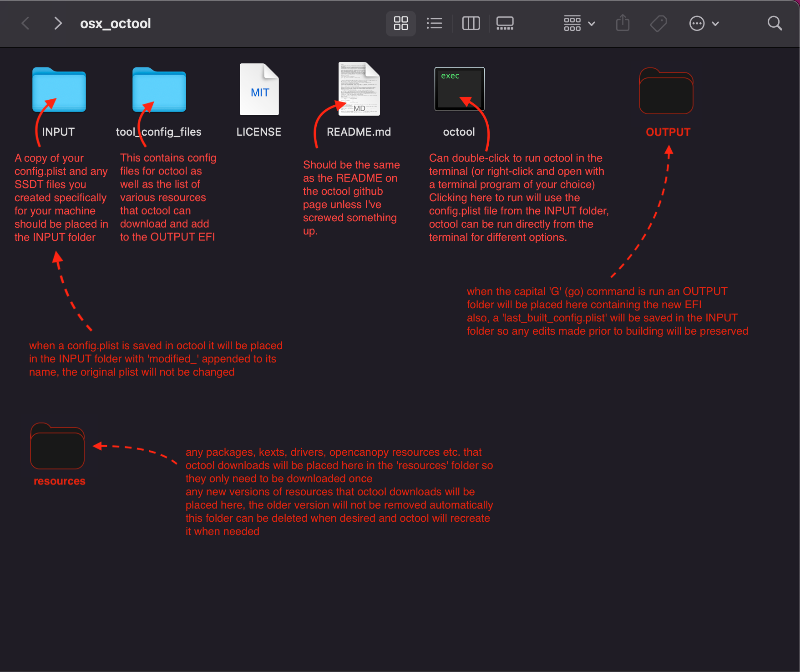Select the octool executable
This screenshot has height=672, width=800.
459,89
